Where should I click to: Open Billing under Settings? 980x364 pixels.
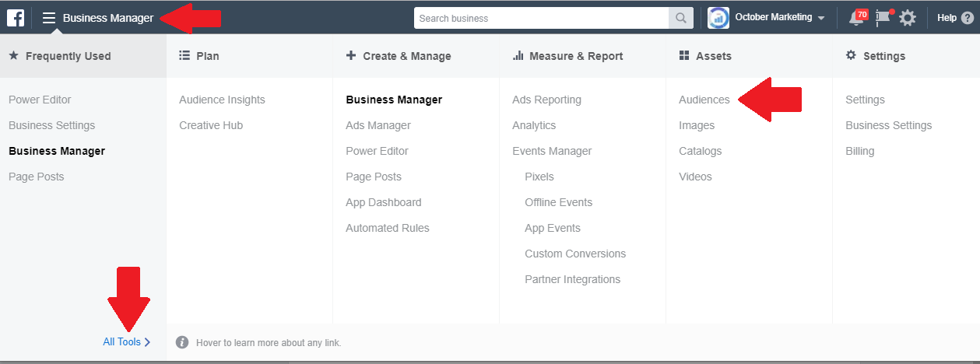click(x=860, y=151)
